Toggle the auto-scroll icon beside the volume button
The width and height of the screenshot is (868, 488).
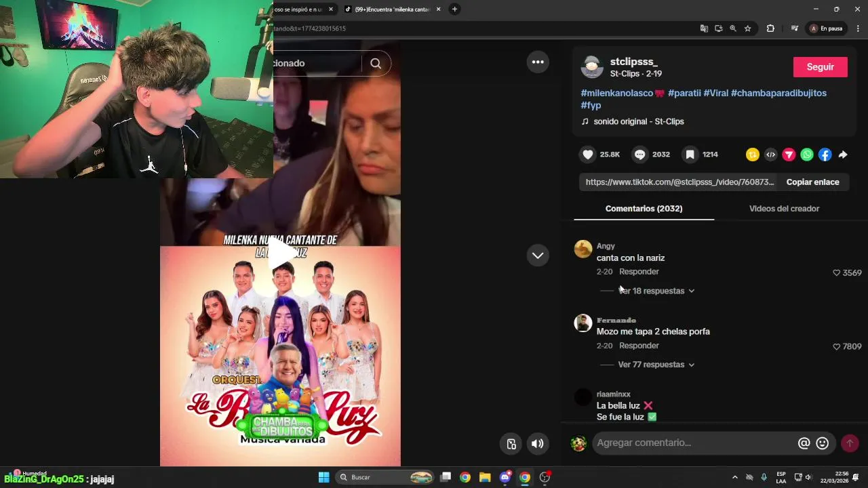511,444
